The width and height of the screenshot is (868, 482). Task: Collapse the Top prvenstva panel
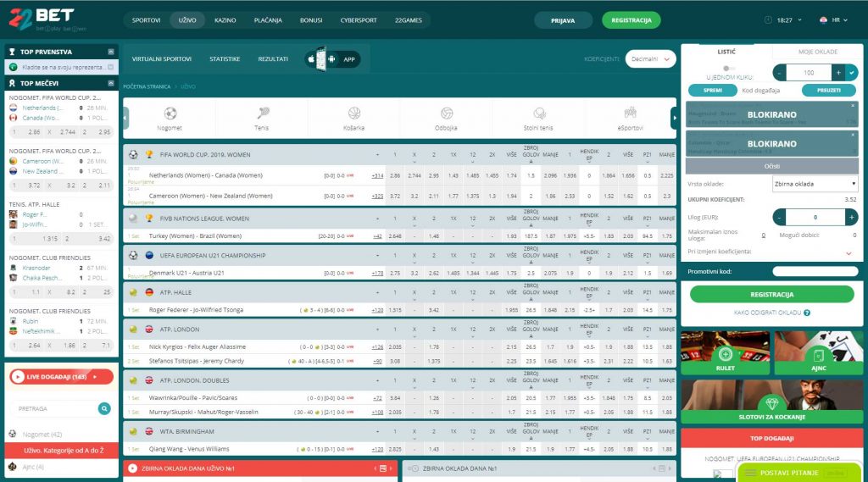tap(111, 52)
